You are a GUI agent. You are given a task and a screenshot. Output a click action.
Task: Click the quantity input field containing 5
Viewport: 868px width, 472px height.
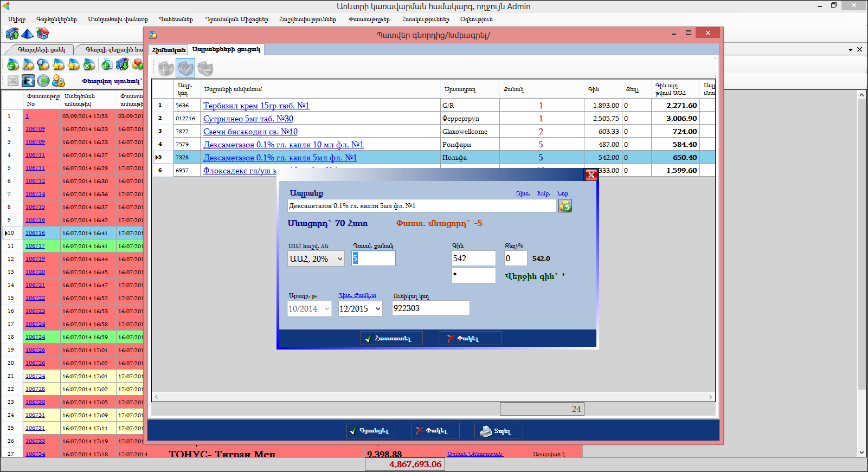pos(374,258)
